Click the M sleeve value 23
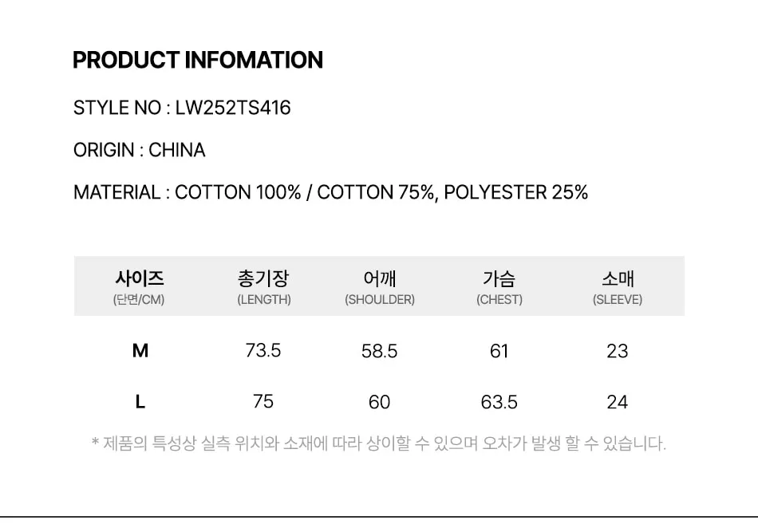Viewport: 758px width, 532px height. pyautogui.click(x=618, y=351)
